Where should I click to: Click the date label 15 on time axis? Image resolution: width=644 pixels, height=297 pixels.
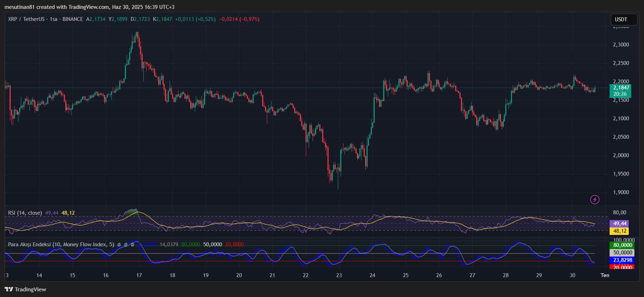coord(72,275)
